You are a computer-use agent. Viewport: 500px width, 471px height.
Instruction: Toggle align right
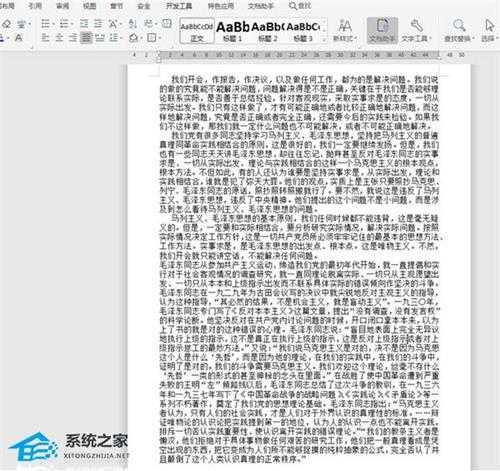pos(73,38)
